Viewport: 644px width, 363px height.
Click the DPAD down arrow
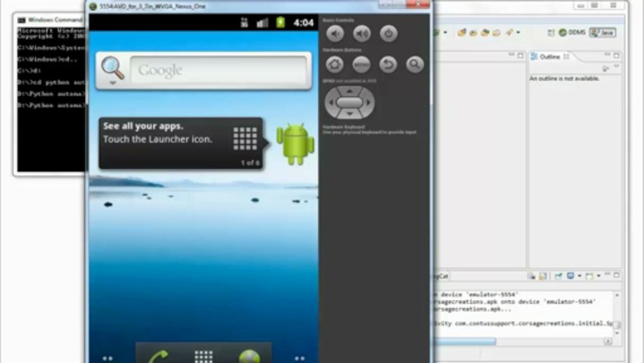click(x=349, y=114)
